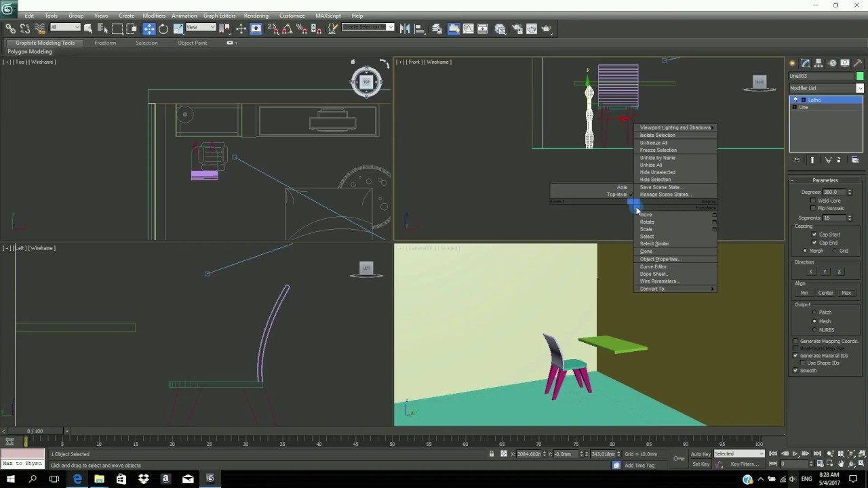This screenshot has height=488, width=868.
Task: Open the Select by Name dialog icon
Action: point(103,28)
